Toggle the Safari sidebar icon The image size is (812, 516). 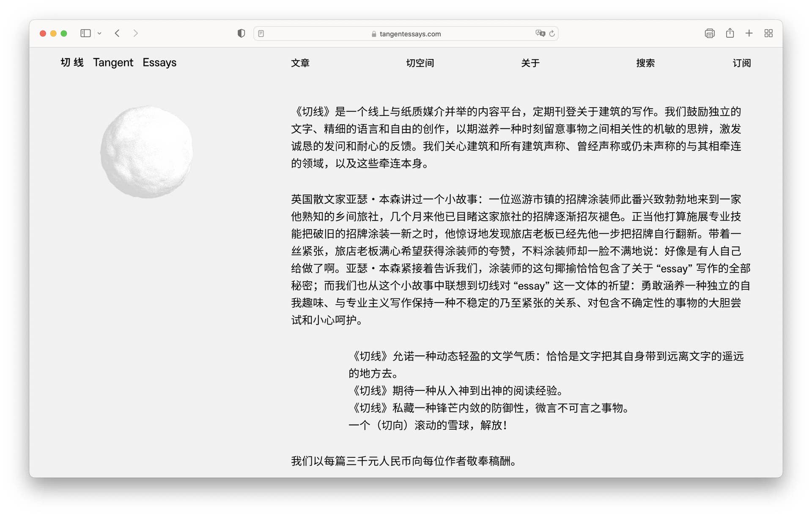coord(85,33)
